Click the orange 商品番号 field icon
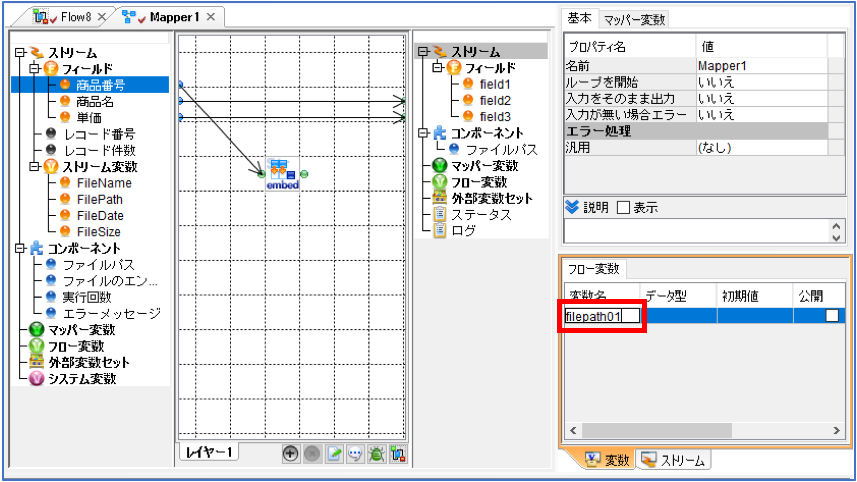This screenshot has height=482, width=857. coord(65,85)
